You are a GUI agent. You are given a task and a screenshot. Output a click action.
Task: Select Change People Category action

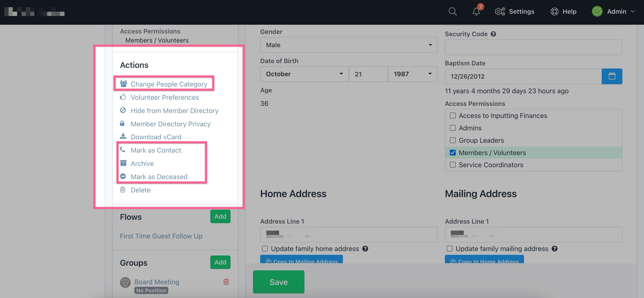click(x=169, y=84)
